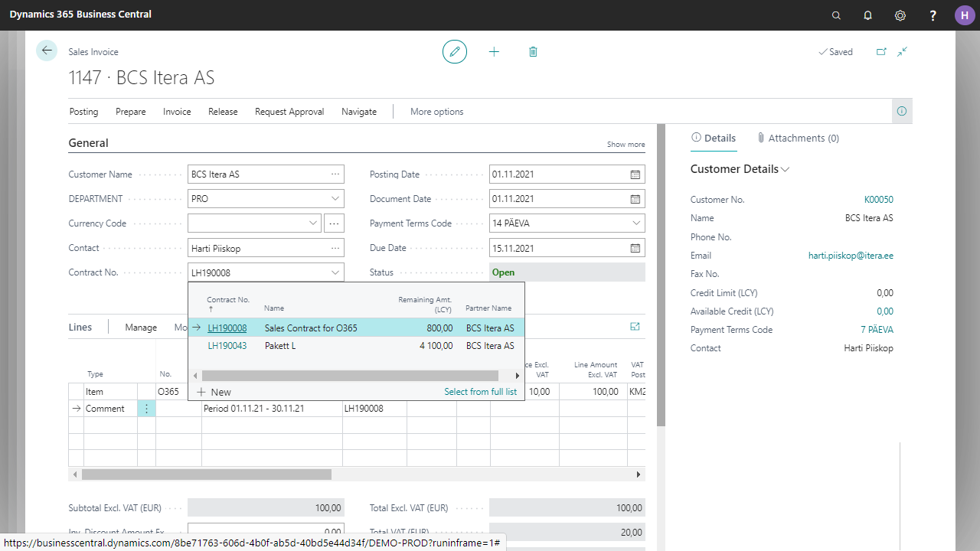
Task: Collapse the General section header
Action: (89, 143)
